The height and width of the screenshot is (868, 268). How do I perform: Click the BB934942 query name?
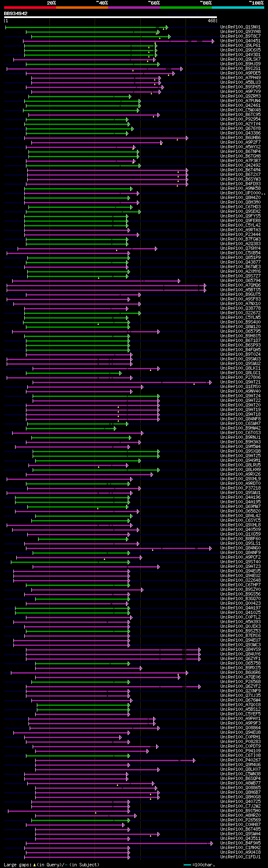[x=16, y=13]
